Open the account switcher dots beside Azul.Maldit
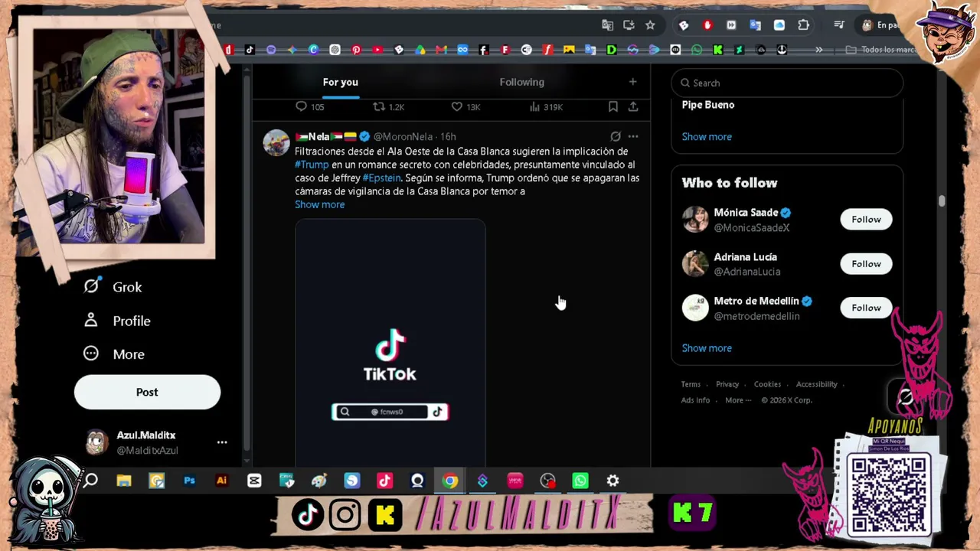 click(x=222, y=442)
